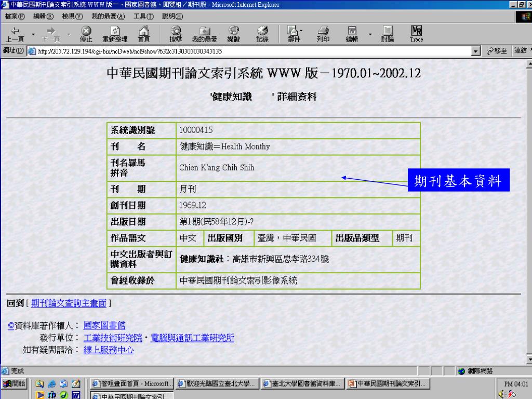Open the 說明(H) menu
Viewport: 532px width, 399px height.
(x=172, y=16)
